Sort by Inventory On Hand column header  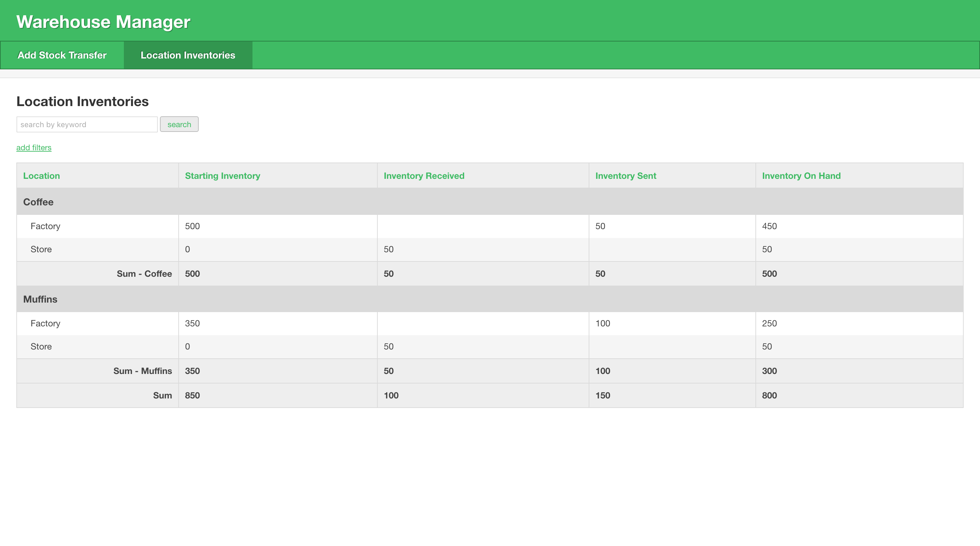point(801,176)
